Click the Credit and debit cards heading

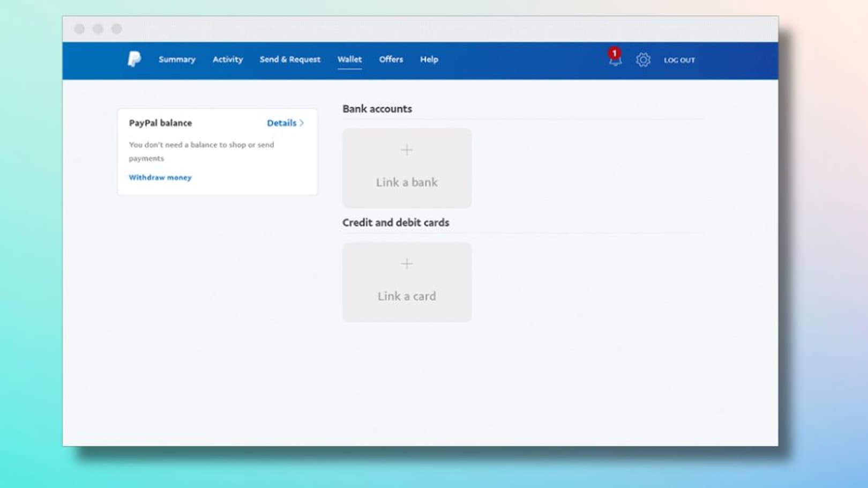395,223
